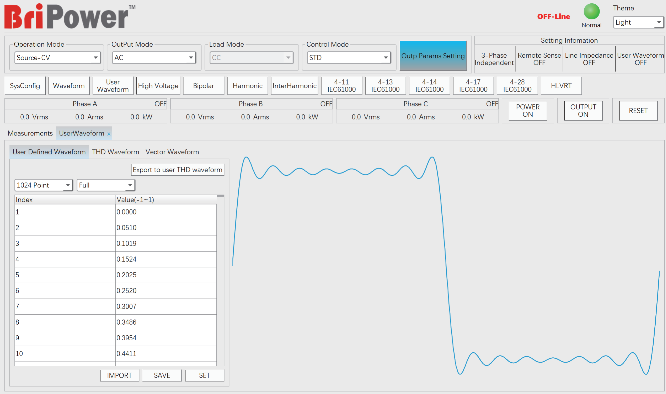Click the Phase B status header
The width and height of the screenshot is (666, 394).
[x=252, y=104]
